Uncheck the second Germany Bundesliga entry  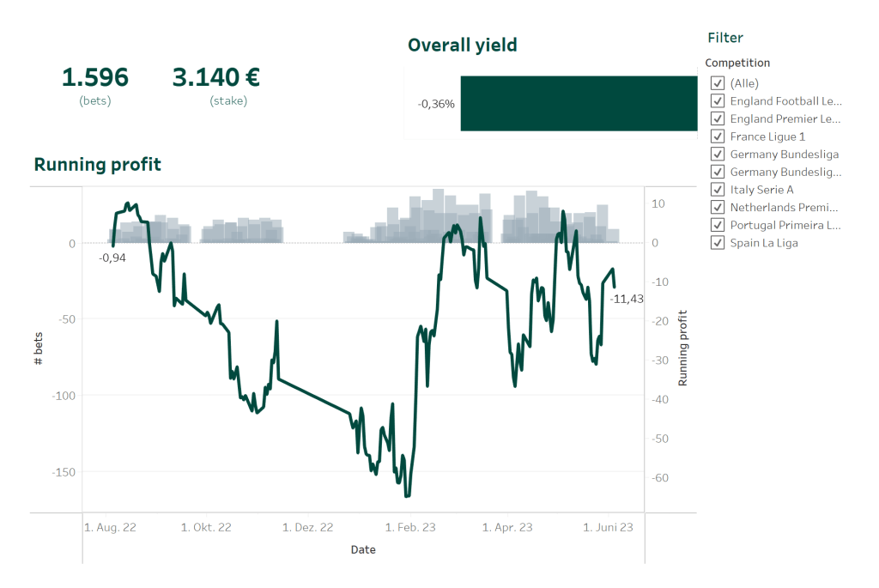coord(718,172)
